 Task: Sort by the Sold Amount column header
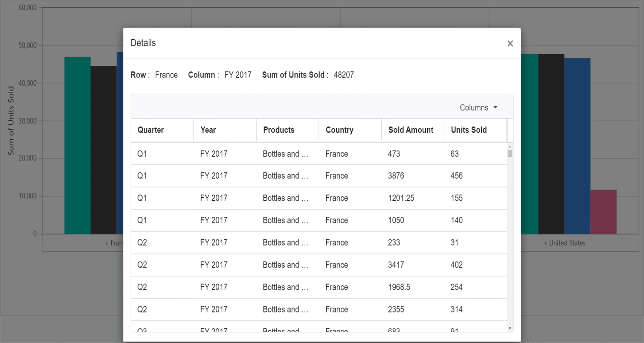[411, 130]
